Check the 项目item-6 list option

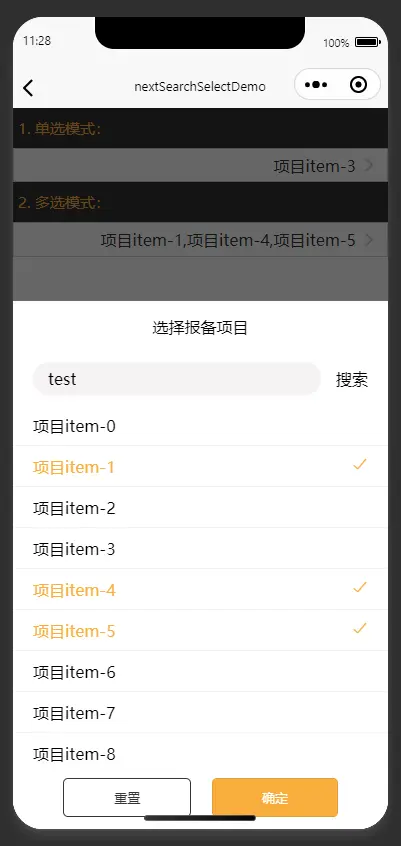[x=200, y=672]
